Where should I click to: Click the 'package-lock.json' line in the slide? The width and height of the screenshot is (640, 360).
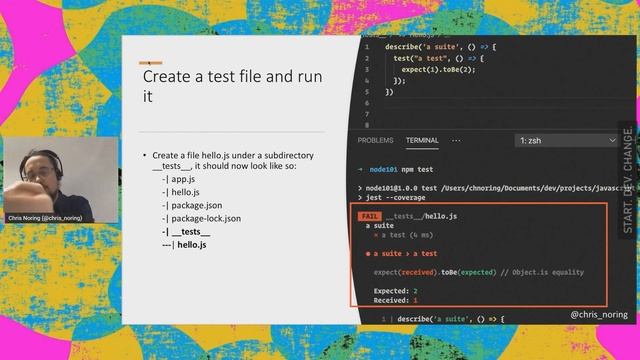[201, 218]
